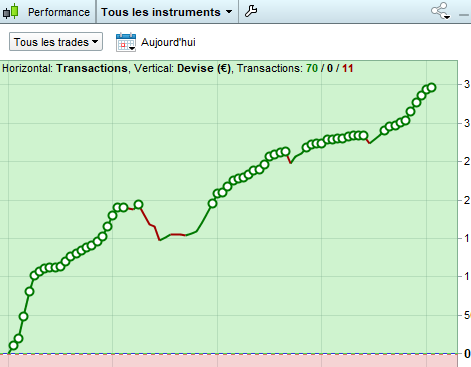
Task: Click the green 70 winning transactions count
Action: tap(312, 68)
